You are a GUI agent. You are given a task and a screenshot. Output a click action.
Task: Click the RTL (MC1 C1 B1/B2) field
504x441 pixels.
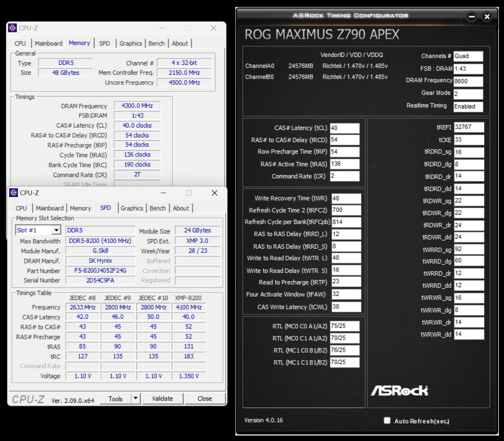coord(345,362)
